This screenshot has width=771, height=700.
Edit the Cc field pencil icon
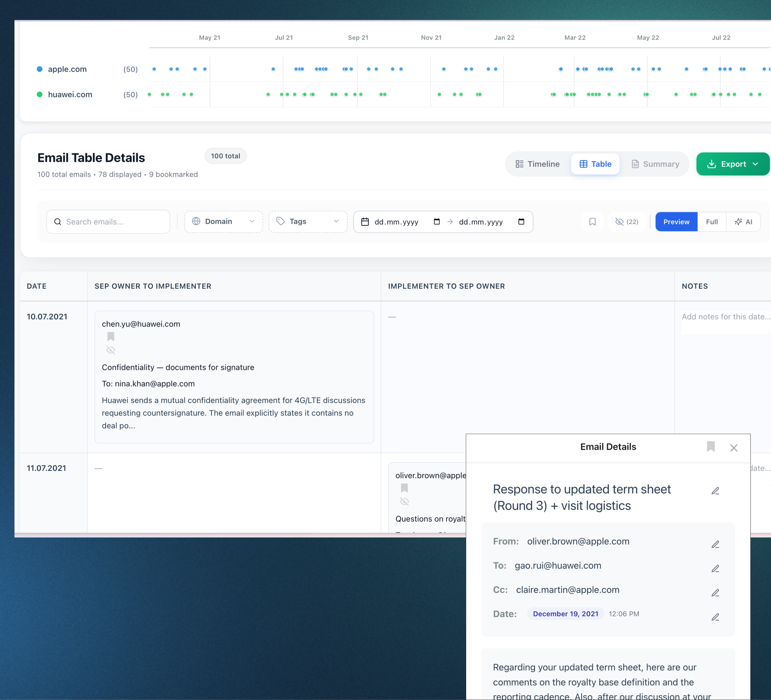(715, 593)
